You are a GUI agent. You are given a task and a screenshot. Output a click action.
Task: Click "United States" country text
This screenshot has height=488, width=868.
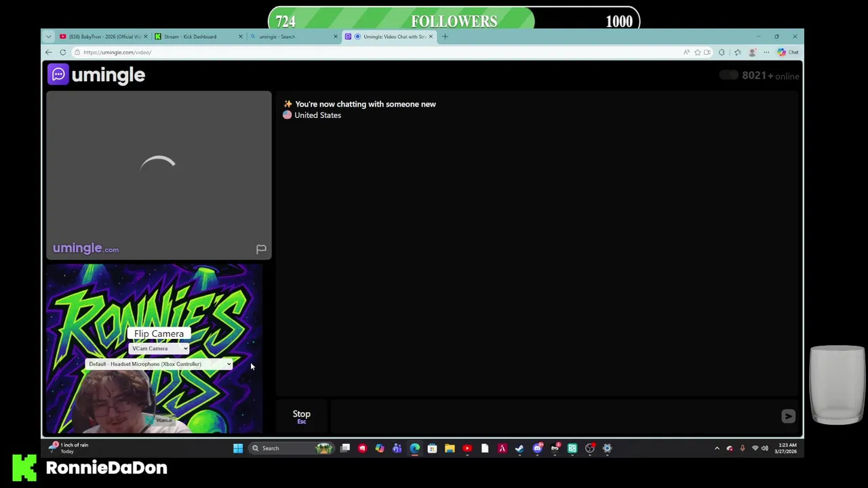(317, 115)
